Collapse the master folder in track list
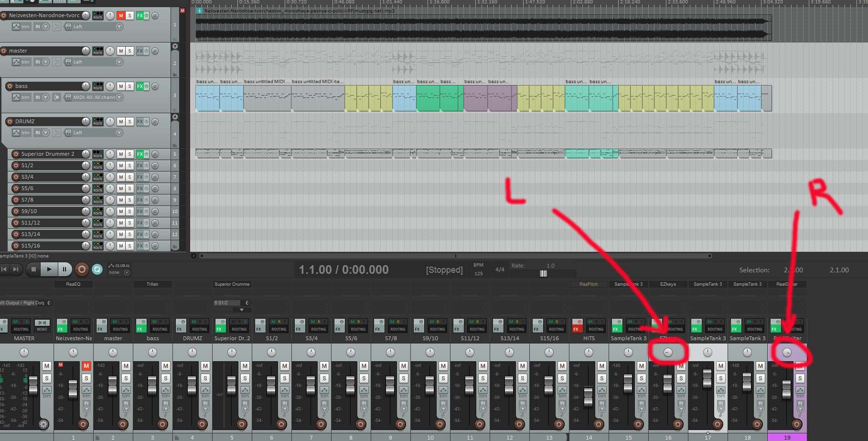Screen dimensions: 868x441 (x=175, y=46)
